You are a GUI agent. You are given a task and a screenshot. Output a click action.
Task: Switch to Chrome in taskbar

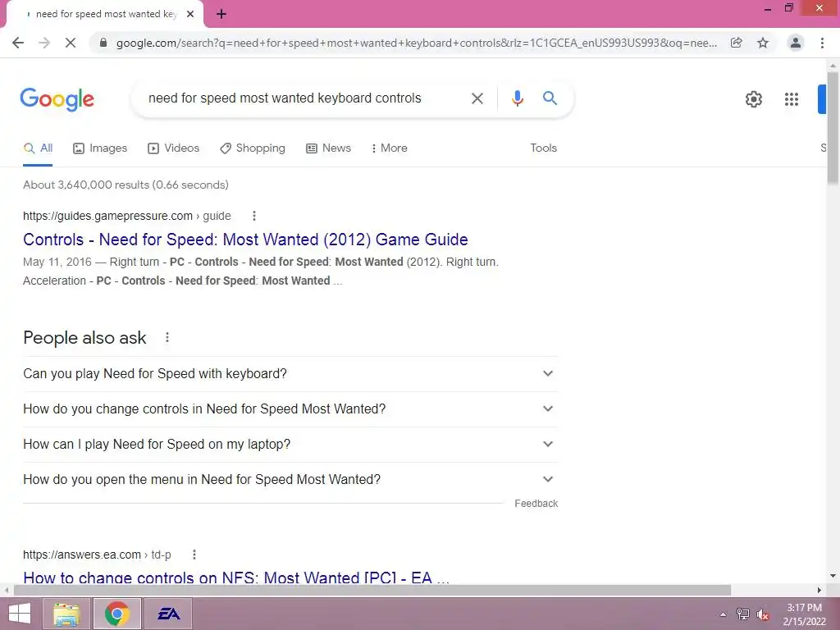tap(117, 614)
